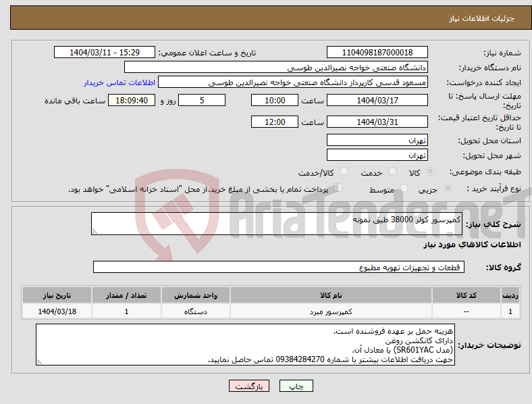Click the buyer organization name field

(x=276, y=67)
